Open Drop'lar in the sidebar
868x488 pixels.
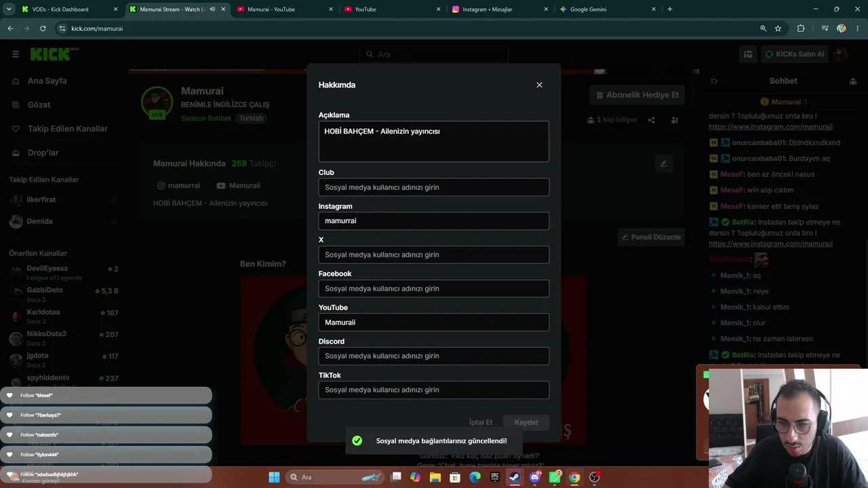(x=43, y=153)
